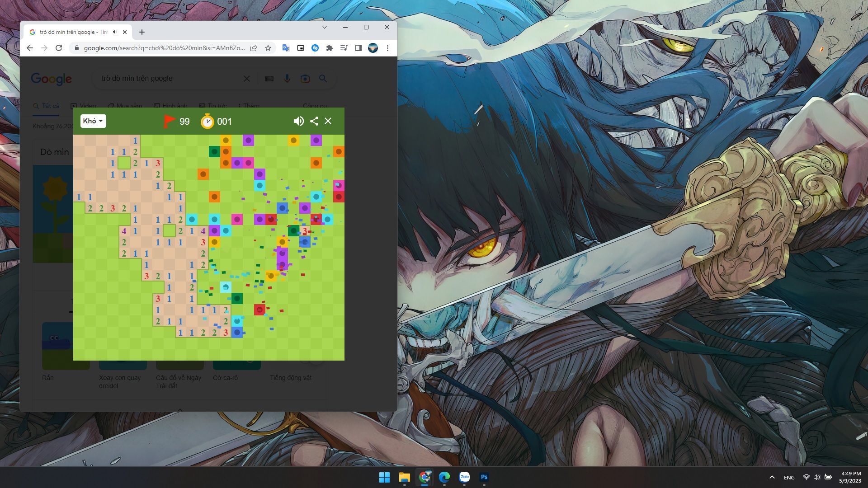The width and height of the screenshot is (868, 488).
Task: Open the battery tray icon
Action: point(828,477)
